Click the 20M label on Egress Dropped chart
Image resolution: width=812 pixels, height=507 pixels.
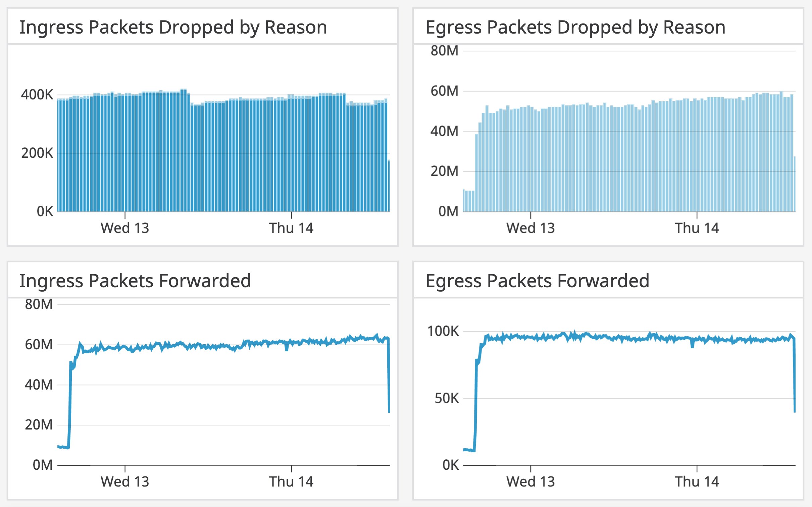[444, 171]
